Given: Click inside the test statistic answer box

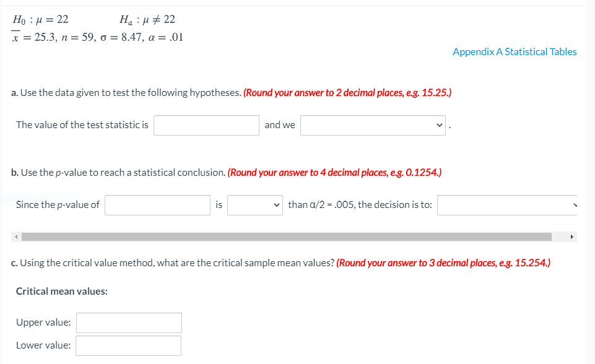Looking at the screenshot, I should (206, 125).
